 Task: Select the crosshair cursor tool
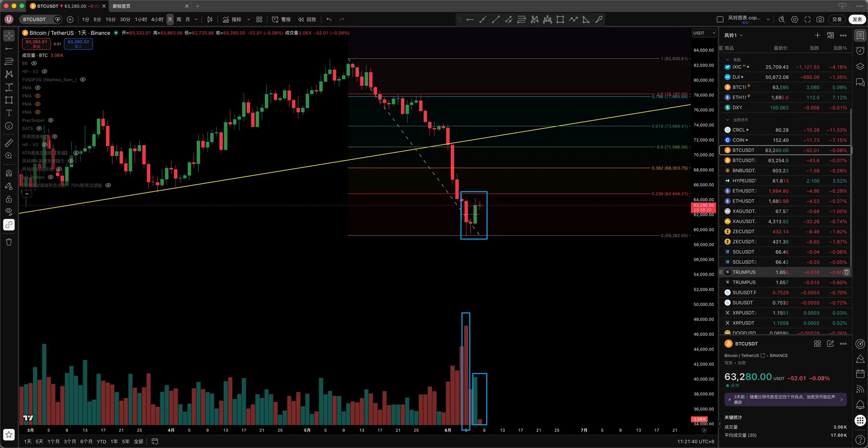coord(9,36)
